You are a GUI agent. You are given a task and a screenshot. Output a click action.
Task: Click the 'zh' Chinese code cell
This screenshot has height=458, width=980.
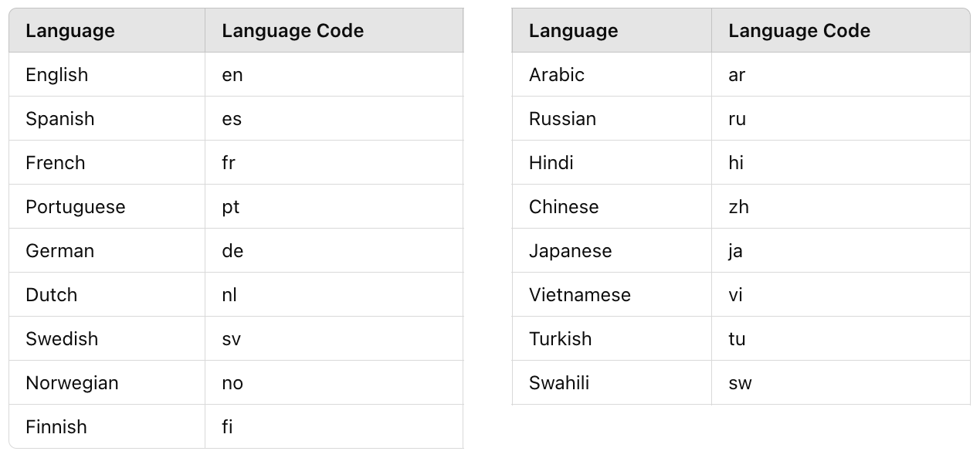coord(739,207)
